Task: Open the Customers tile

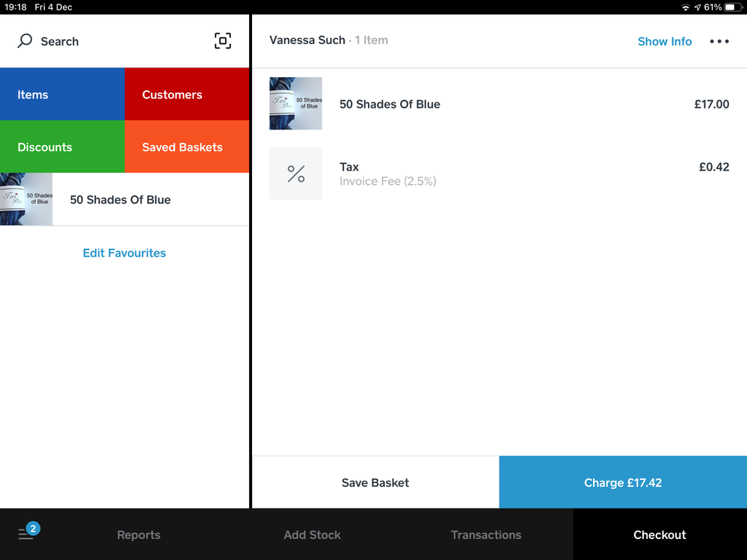Action: point(187,94)
